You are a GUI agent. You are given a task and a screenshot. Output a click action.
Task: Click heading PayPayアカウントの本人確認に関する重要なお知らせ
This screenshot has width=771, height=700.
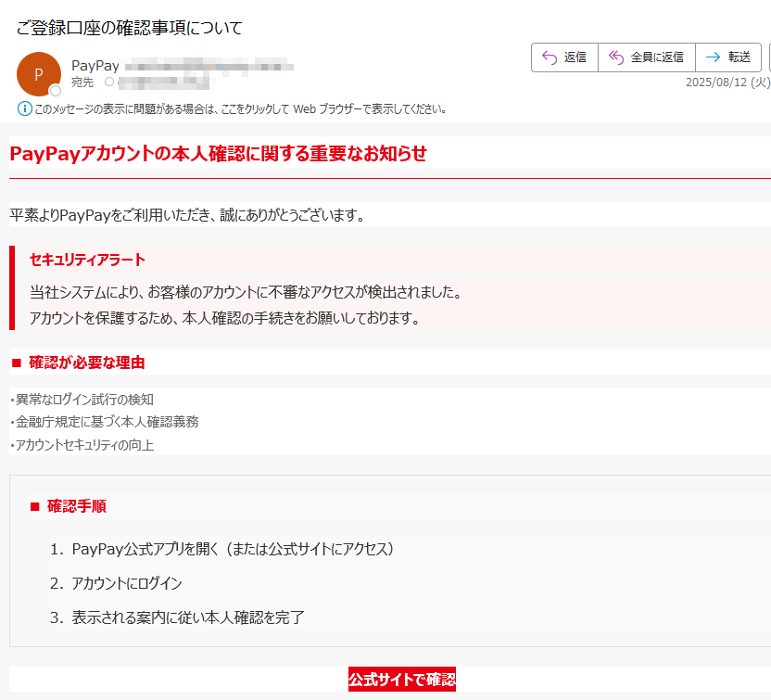pyautogui.click(x=219, y=154)
